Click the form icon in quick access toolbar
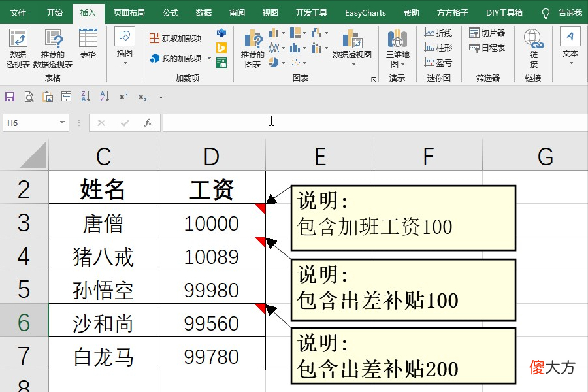This screenshot has height=392, width=588. 67,97
